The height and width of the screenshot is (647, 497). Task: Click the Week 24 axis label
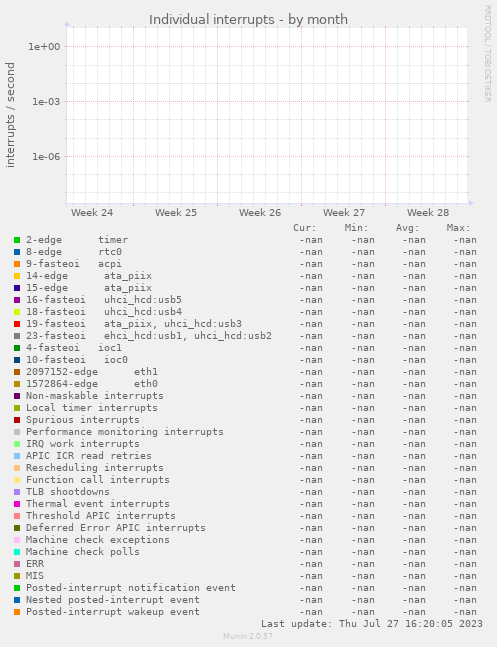pos(92,213)
